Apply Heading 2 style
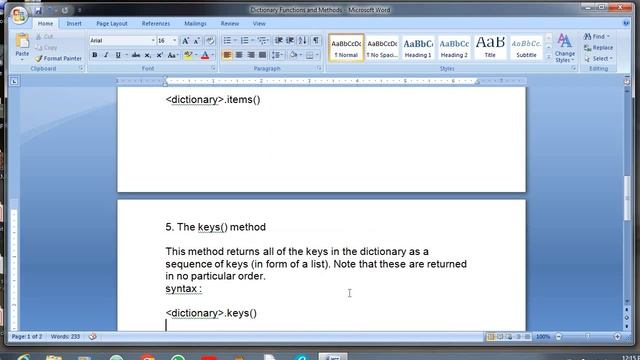 (454, 48)
